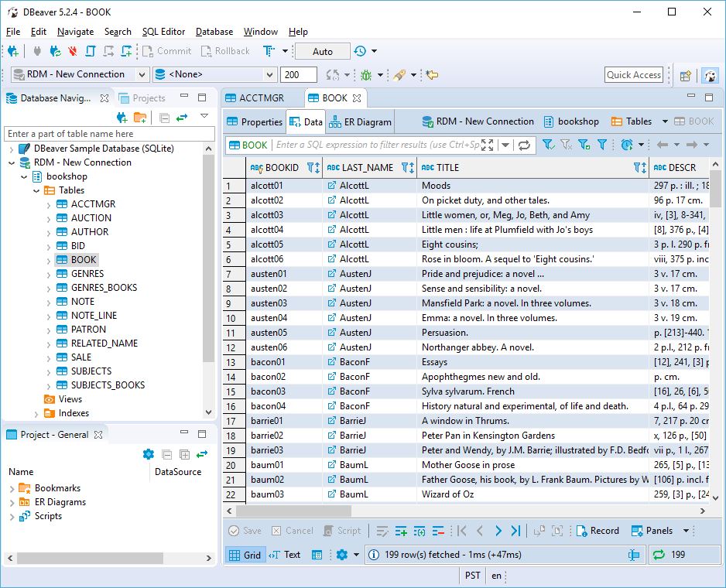The width and height of the screenshot is (726, 588).
Task: Jump to the last row using the navigation icon
Action: 516,531
